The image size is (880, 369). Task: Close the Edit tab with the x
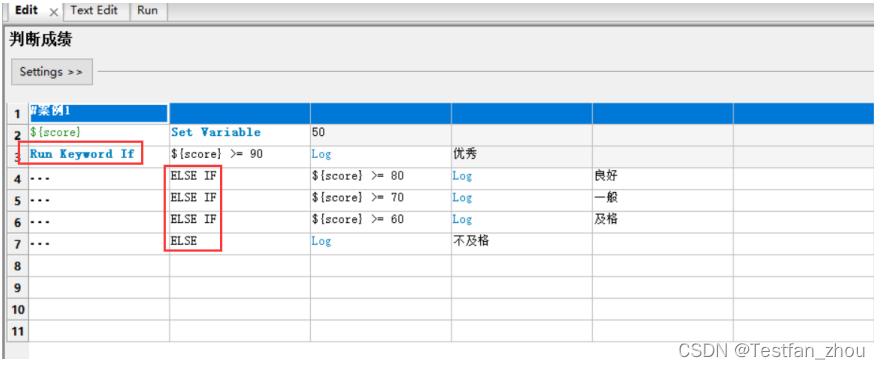(53, 12)
